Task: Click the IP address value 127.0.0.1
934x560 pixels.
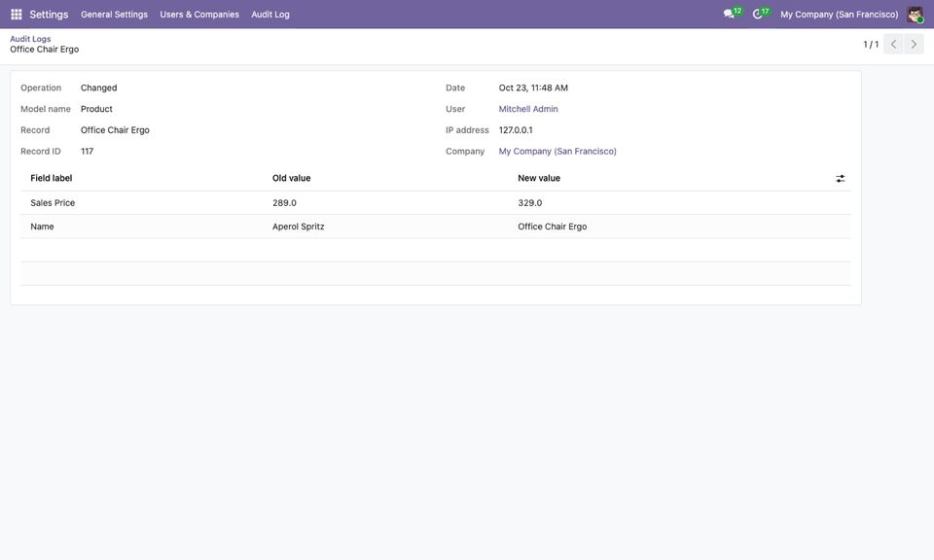Action: pos(516,129)
